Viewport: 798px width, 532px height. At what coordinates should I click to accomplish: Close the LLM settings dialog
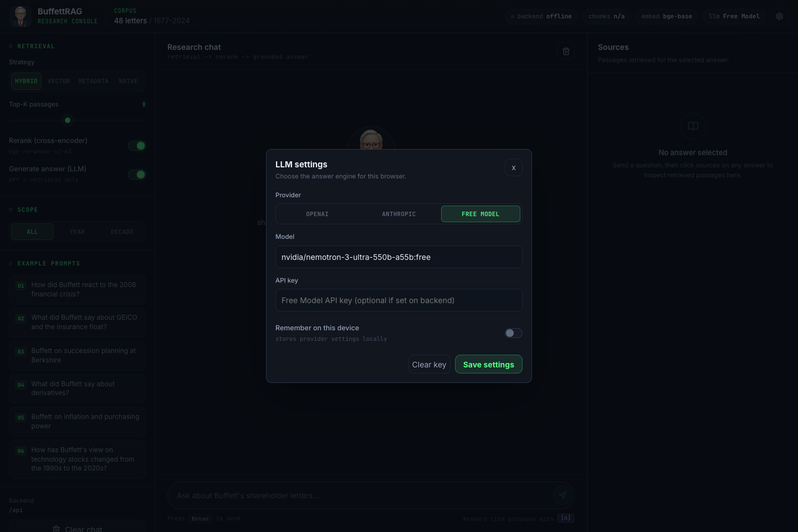pyautogui.click(x=514, y=167)
